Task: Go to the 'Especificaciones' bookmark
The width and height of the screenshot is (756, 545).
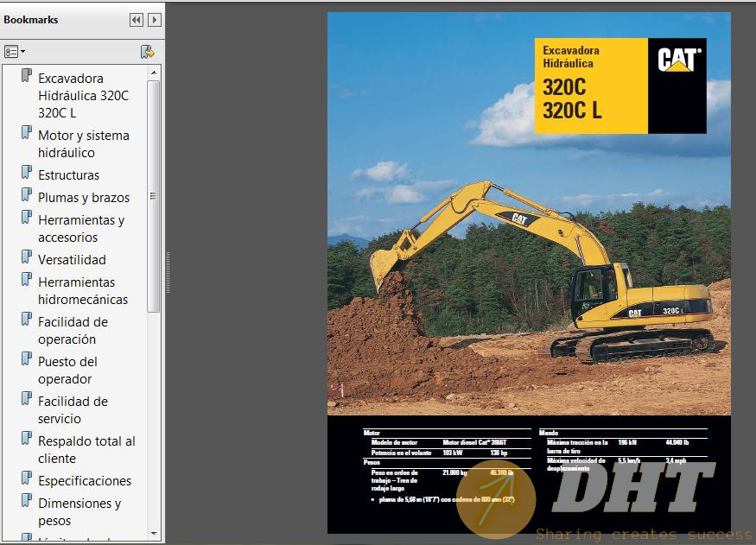Action: tap(85, 481)
